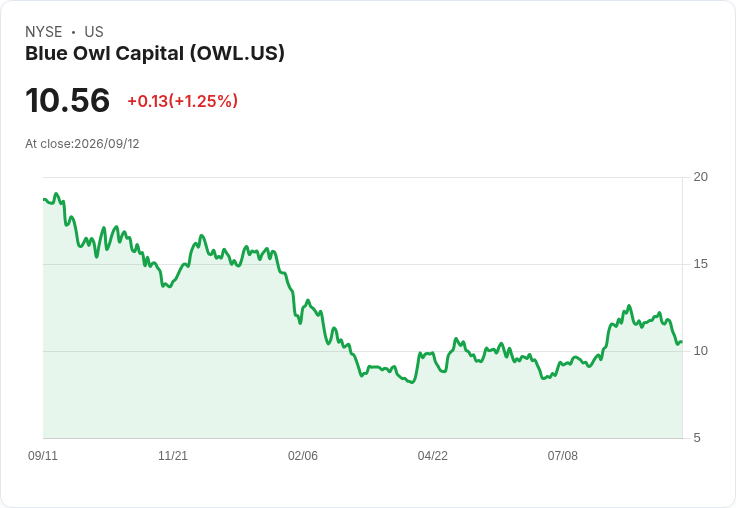Click the At close 2026/09/12 timestamp
Screen dimensions: 736x508
pyautogui.click(x=82, y=144)
